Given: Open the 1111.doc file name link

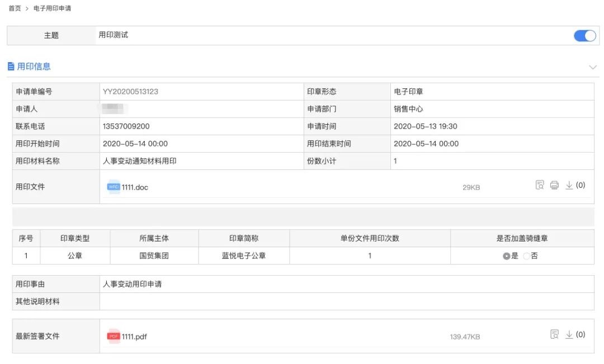Looking at the screenshot, I should click(134, 187).
